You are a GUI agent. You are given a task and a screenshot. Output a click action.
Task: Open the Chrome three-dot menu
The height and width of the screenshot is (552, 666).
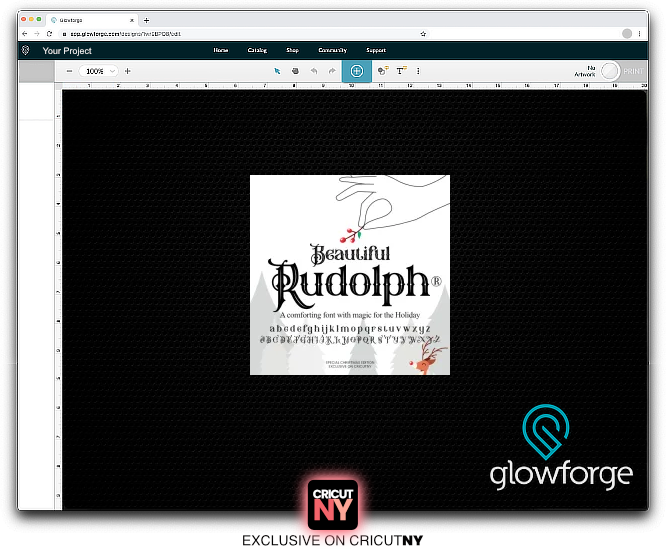click(x=639, y=34)
